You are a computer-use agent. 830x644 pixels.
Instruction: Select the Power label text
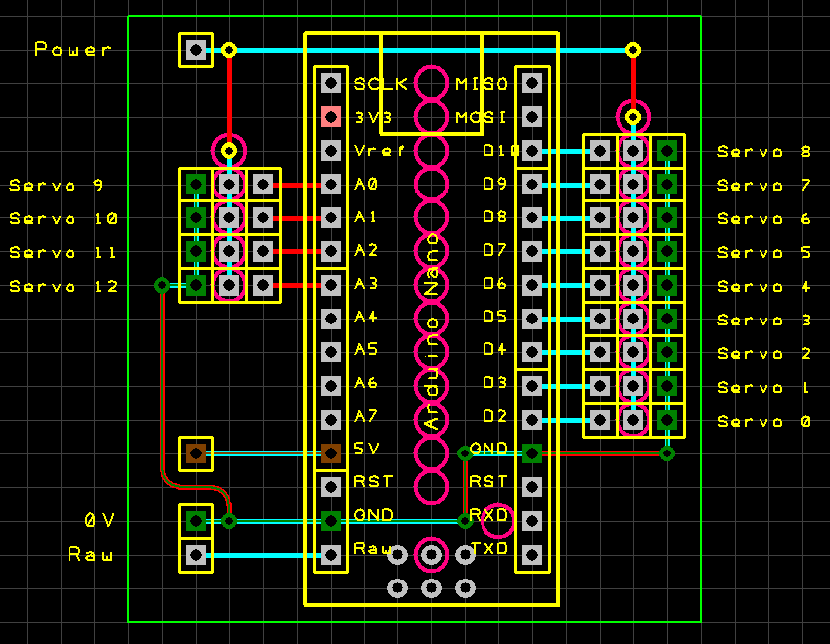click(72, 50)
